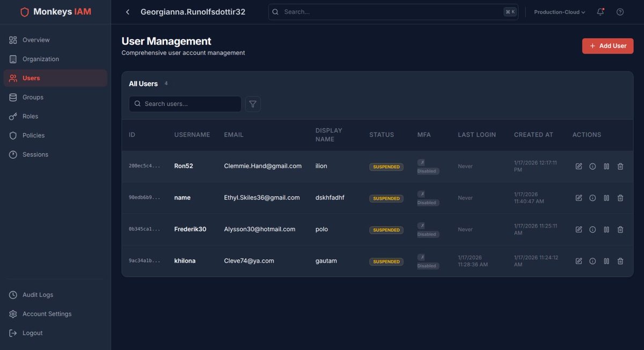Click email Alysson30@hotmail.com
This screenshot has width=644, height=350.
[x=260, y=229]
